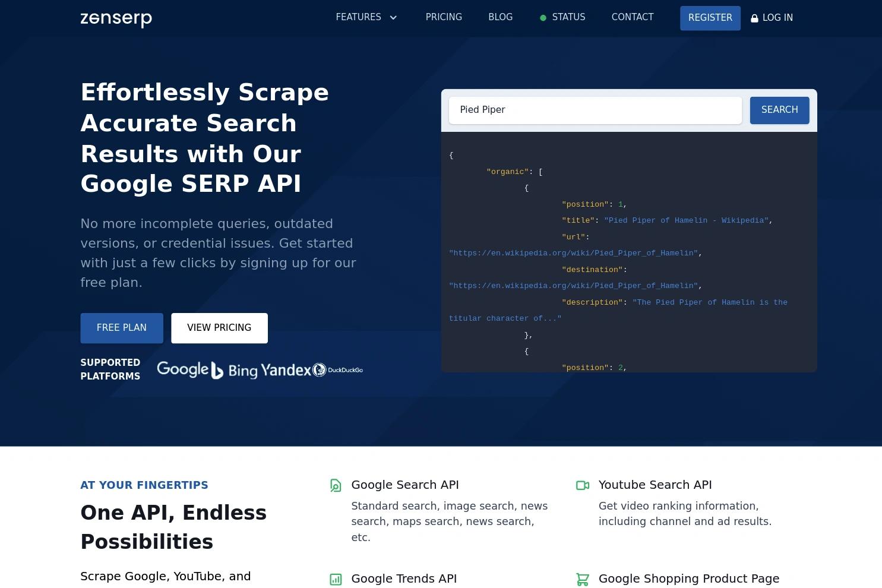The image size is (882, 588).
Task: Open the Blog link
Action: (x=500, y=17)
